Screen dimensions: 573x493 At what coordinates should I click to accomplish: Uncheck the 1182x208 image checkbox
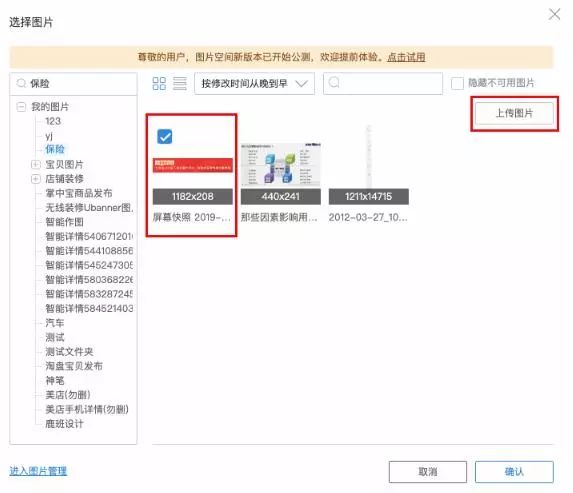164,137
